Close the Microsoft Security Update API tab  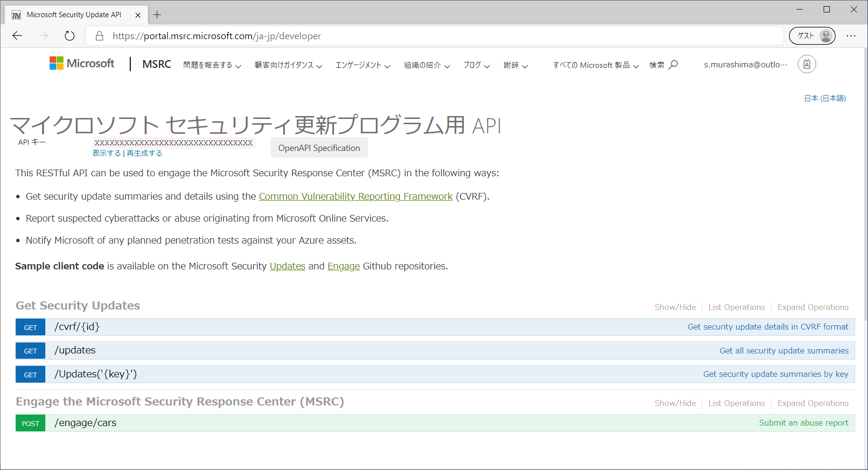pyautogui.click(x=138, y=15)
